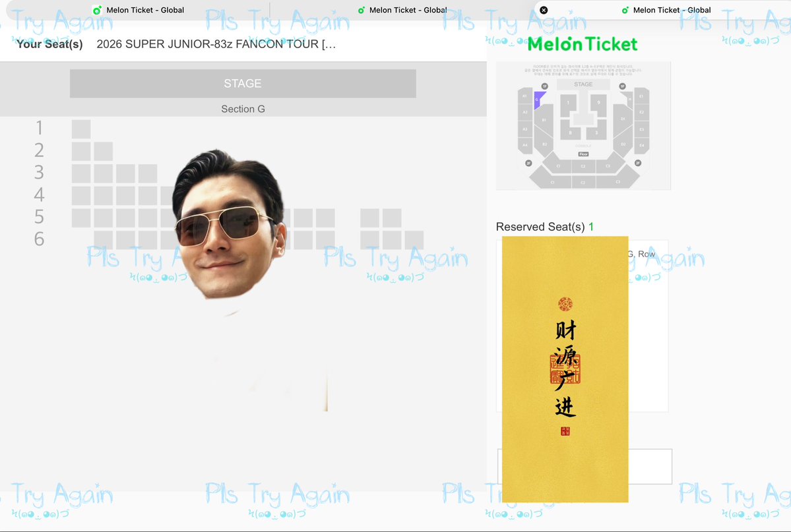Select section E2 on the venue map
791x532 pixels.
tap(642, 112)
